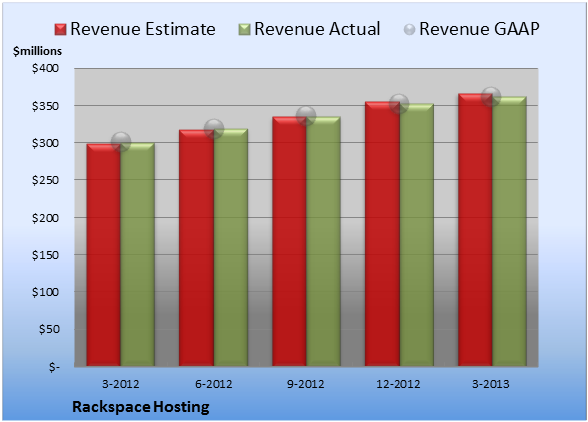588x422 pixels.
Task: Select the Revenue Estimate legend label
Action: pyautogui.click(x=143, y=29)
